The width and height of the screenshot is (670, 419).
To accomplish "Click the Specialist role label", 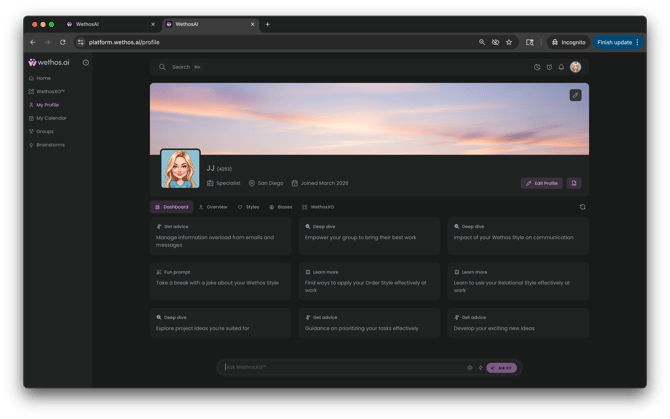I will [x=223, y=183].
